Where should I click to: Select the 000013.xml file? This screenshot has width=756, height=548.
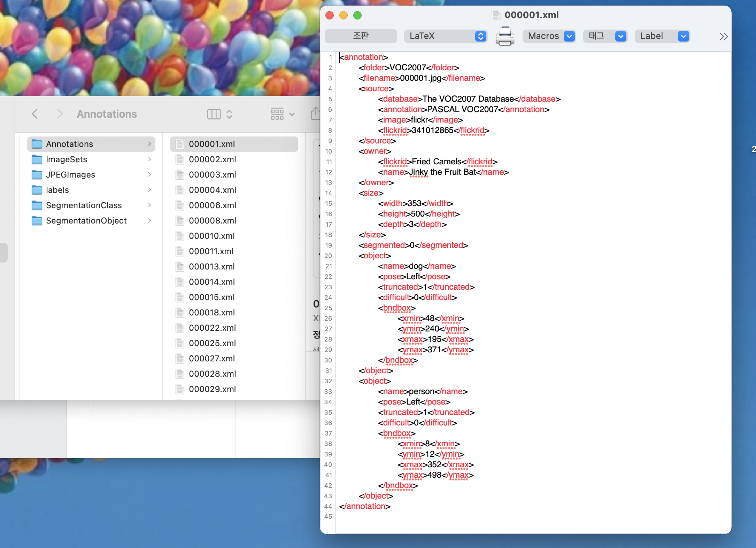[x=211, y=266]
